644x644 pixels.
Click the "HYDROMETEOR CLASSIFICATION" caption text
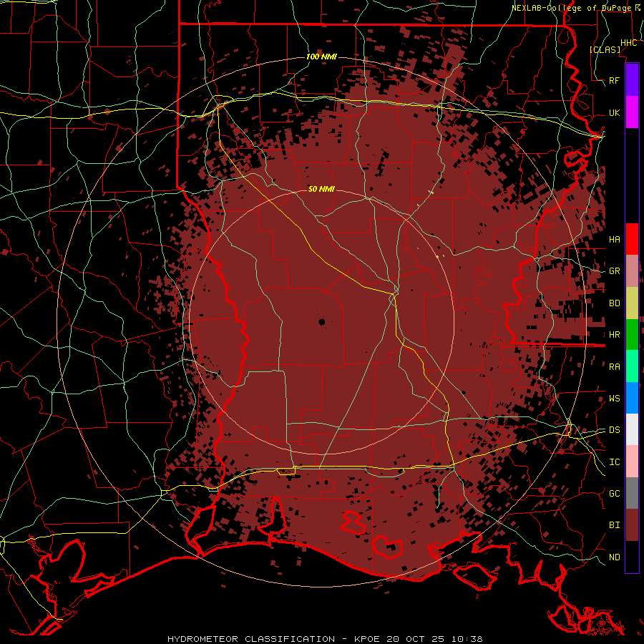(x=251, y=639)
